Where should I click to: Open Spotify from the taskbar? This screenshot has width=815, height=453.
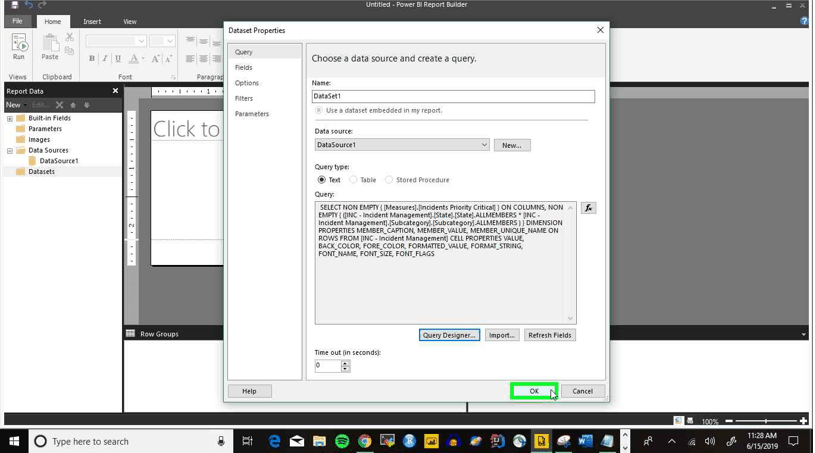342,441
